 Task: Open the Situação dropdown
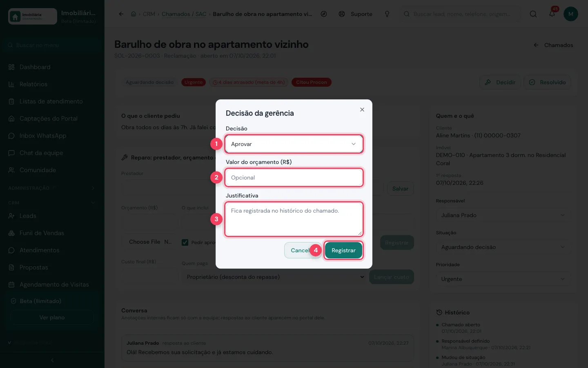[x=503, y=247]
